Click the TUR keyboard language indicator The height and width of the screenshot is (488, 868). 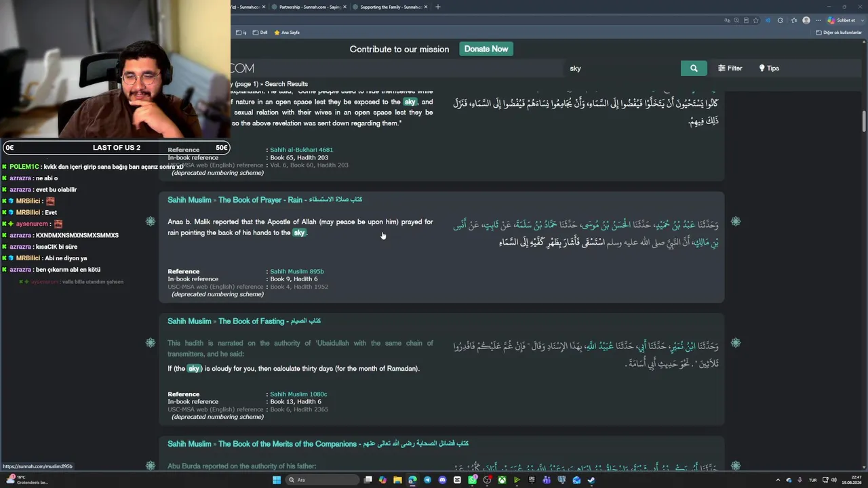pyautogui.click(x=812, y=480)
